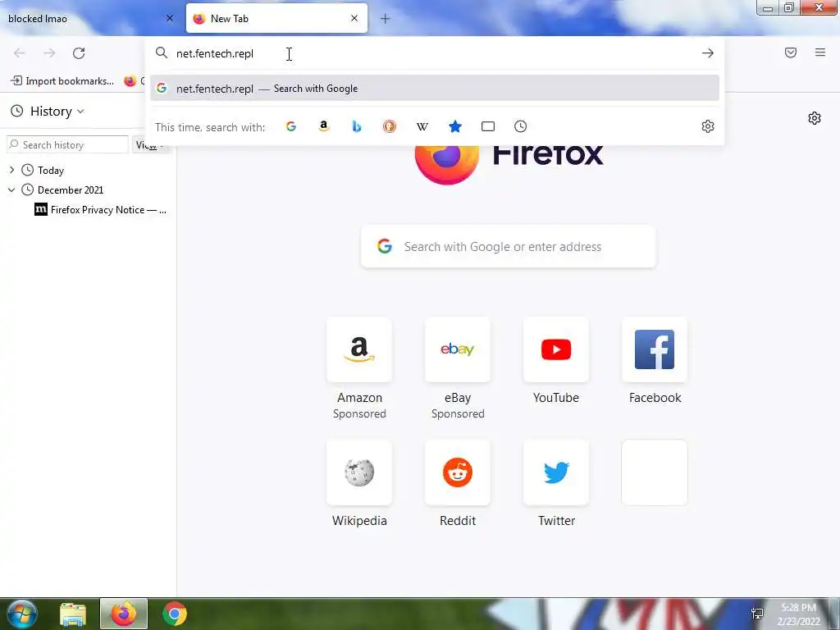
Task: Open the View dropdown in sidebar
Action: [150, 145]
